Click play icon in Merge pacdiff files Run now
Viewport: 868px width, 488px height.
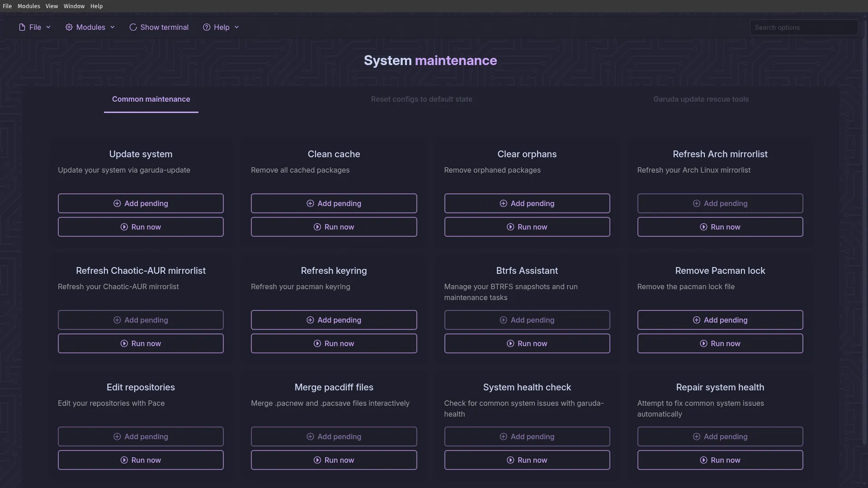point(317,460)
